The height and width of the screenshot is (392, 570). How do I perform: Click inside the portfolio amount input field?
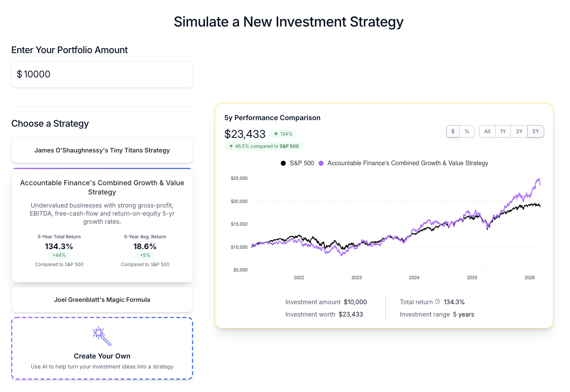tap(102, 74)
